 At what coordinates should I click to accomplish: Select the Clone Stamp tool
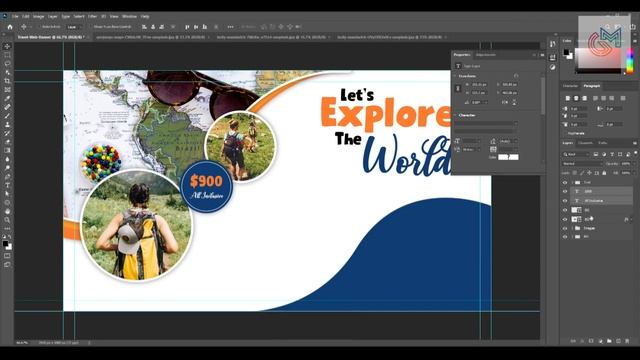pos(7,124)
